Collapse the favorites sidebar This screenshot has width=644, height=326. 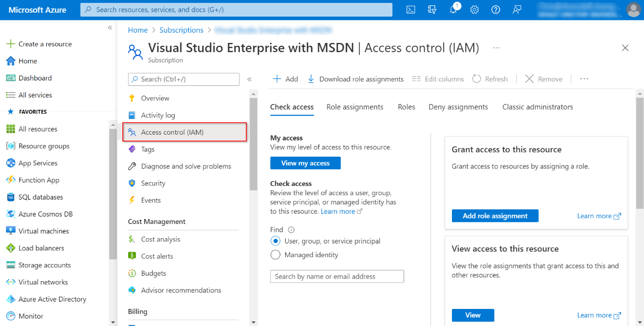[110, 28]
